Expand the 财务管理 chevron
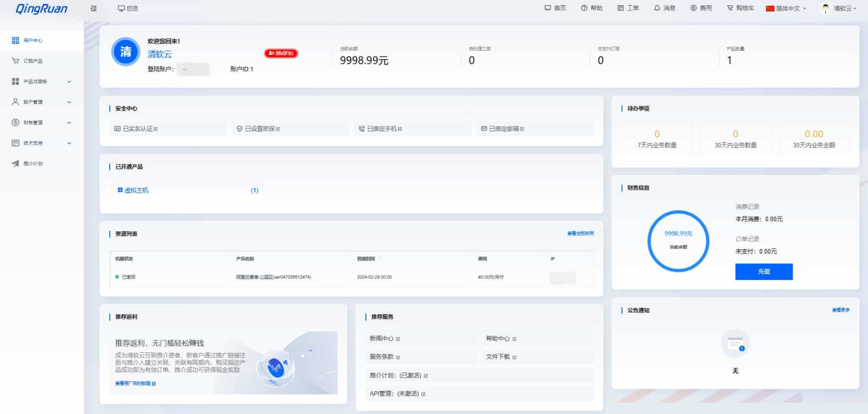 pos(69,123)
